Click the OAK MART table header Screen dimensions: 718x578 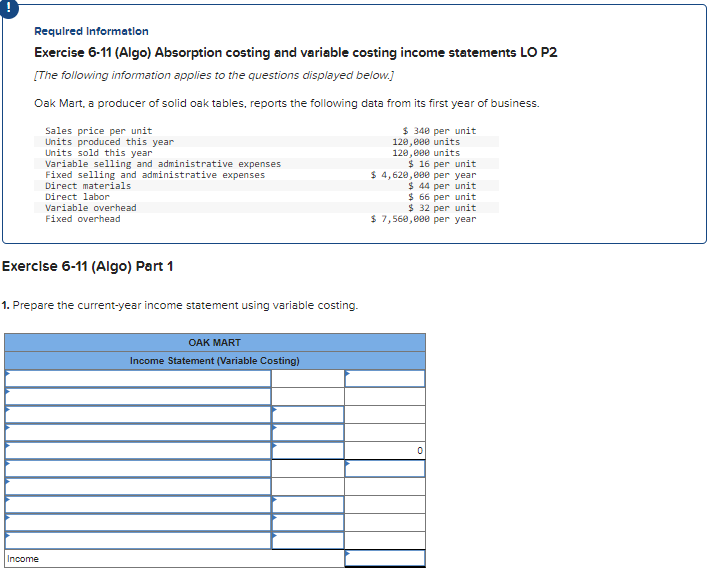[215, 343]
